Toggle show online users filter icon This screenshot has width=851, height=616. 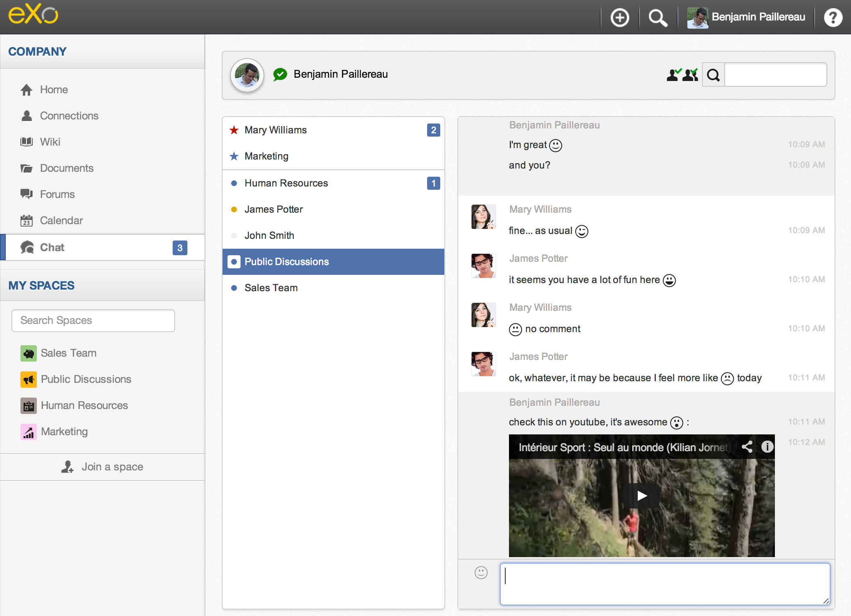(674, 74)
